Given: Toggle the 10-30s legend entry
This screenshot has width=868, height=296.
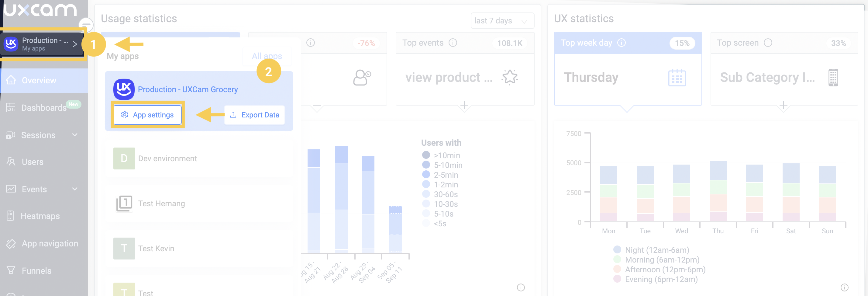Looking at the screenshot, I should [x=440, y=204].
